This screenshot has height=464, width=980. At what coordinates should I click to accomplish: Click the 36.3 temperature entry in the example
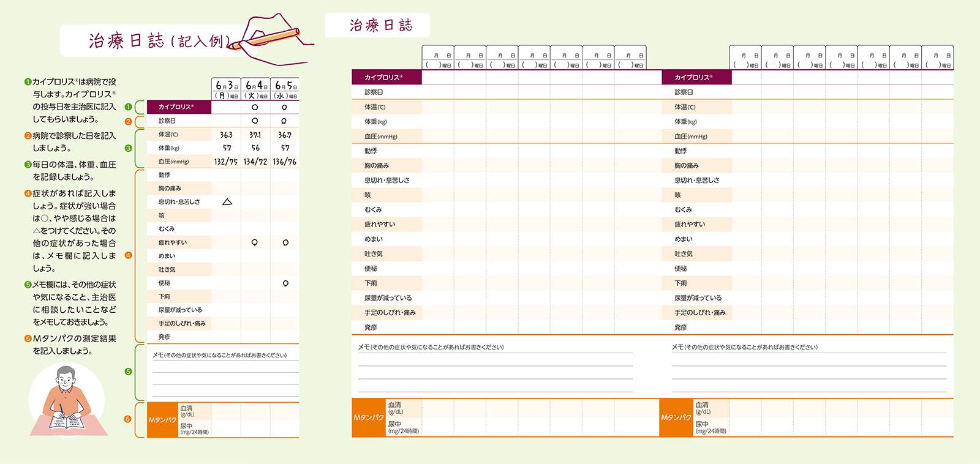[x=226, y=135]
